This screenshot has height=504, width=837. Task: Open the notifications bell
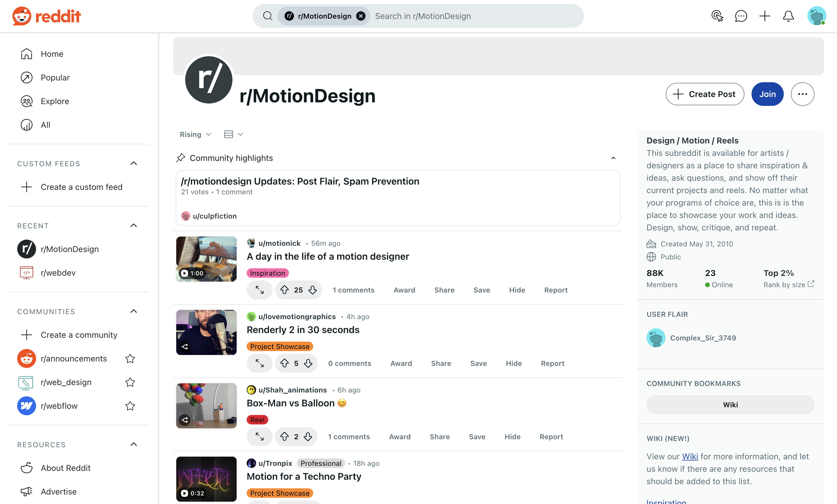(788, 16)
